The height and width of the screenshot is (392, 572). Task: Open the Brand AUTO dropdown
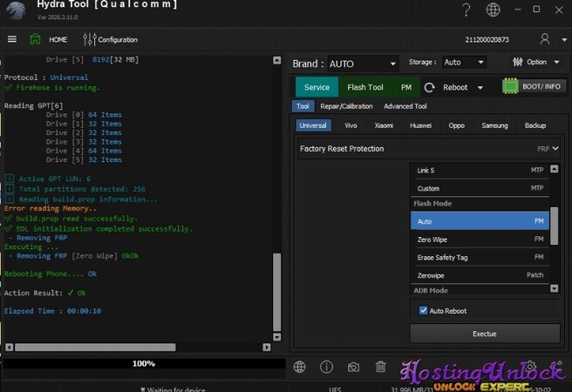pyautogui.click(x=364, y=64)
